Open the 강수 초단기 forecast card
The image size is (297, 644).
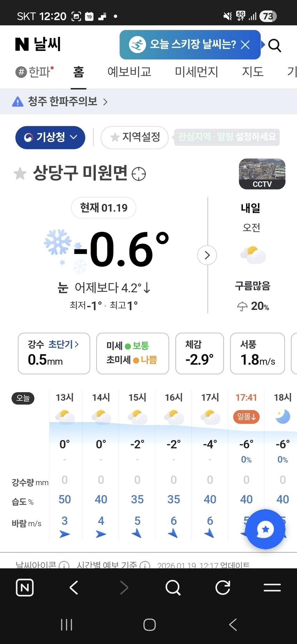54,353
